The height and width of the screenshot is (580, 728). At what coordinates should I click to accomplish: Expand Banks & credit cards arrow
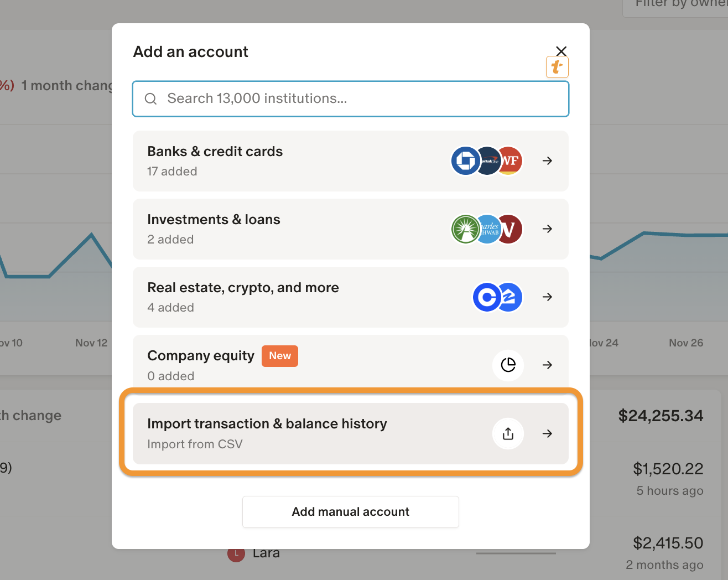(x=547, y=161)
